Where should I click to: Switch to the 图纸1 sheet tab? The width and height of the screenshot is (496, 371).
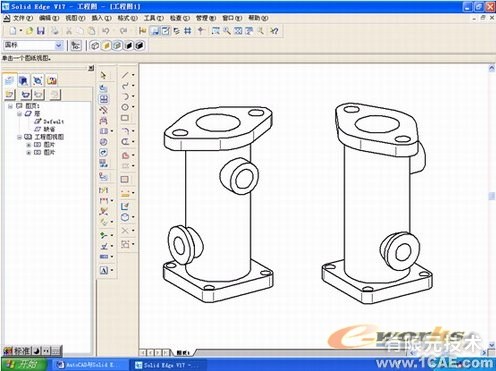point(183,353)
